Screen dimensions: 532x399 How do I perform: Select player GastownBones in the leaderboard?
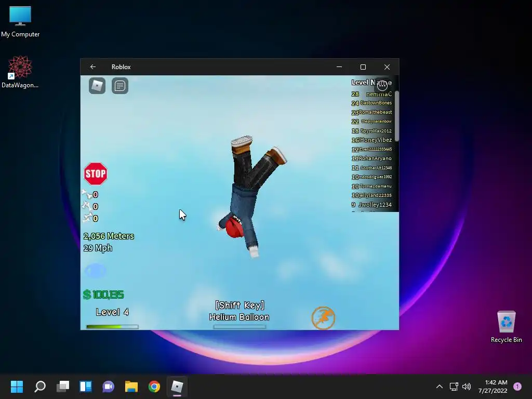pos(376,103)
